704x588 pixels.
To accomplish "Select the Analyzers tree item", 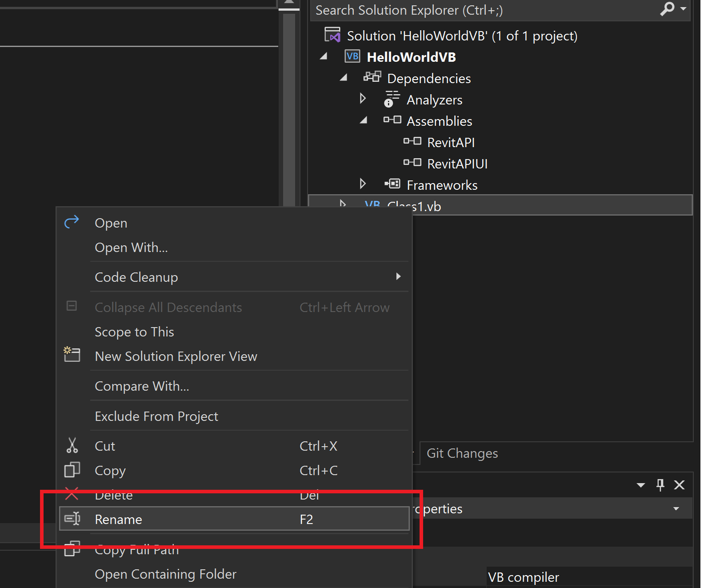I will click(x=434, y=100).
